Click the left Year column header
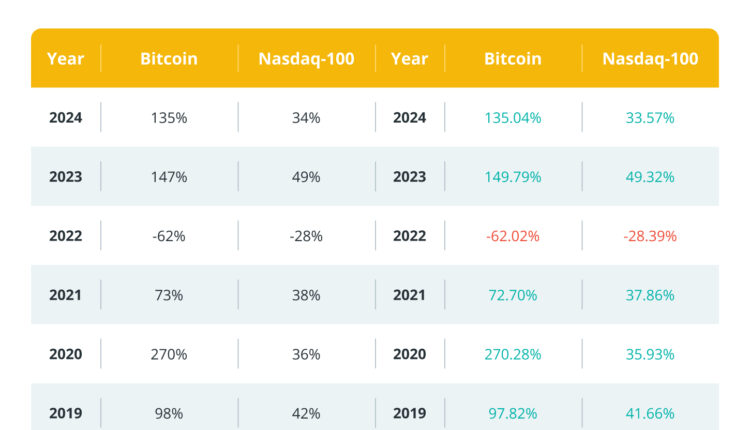The image size is (750, 430). click(65, 59)
